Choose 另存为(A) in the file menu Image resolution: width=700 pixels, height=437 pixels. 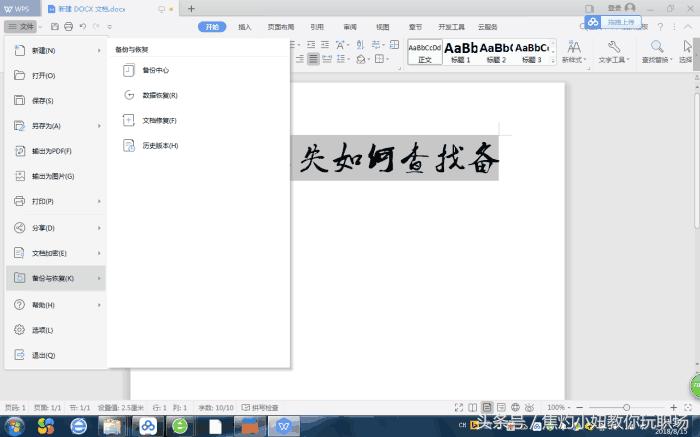pos(56,126)
